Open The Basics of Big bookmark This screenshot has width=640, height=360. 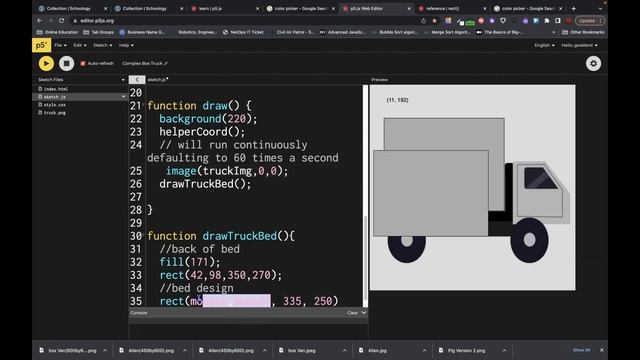point(500,32)
